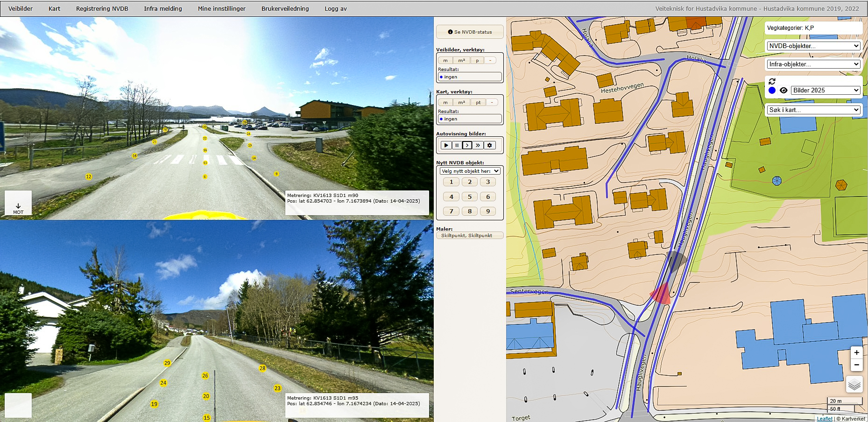Activate pt point tool under Kart
Image resolution: width=868 pixels, height=422 pixels.
[478, 102]
